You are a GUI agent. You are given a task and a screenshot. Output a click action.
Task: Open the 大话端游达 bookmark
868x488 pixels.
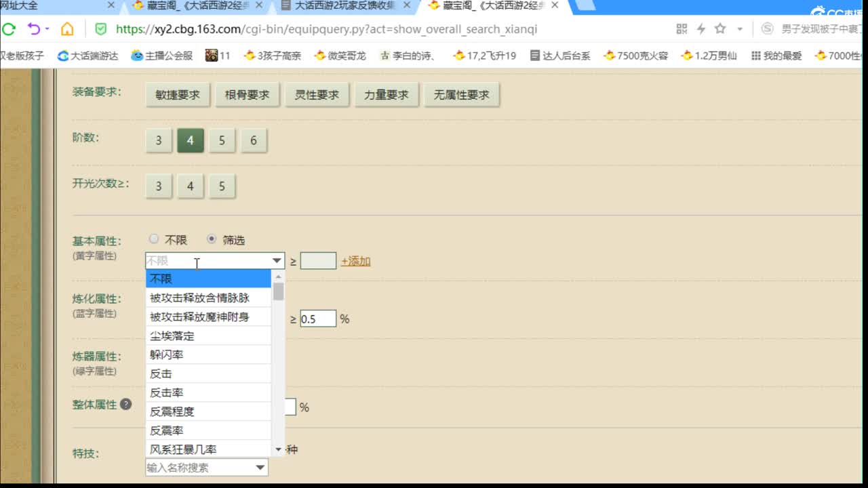[88, 56]
